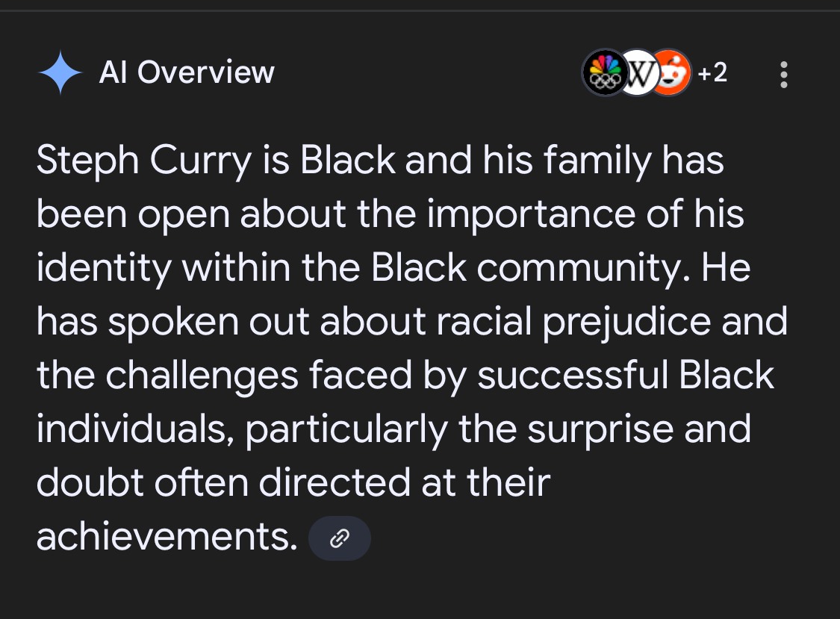Open the Wikipedia source icon
Screen dimensions: 840x619
[x=638, y=72]
